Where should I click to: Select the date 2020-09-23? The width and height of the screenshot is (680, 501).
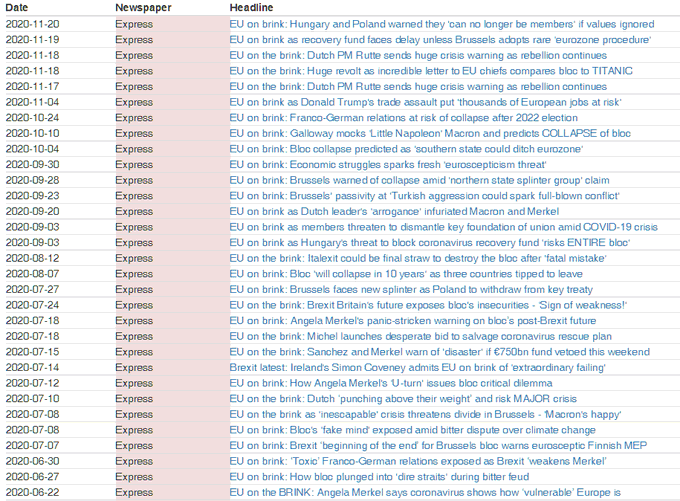(33, 196)
